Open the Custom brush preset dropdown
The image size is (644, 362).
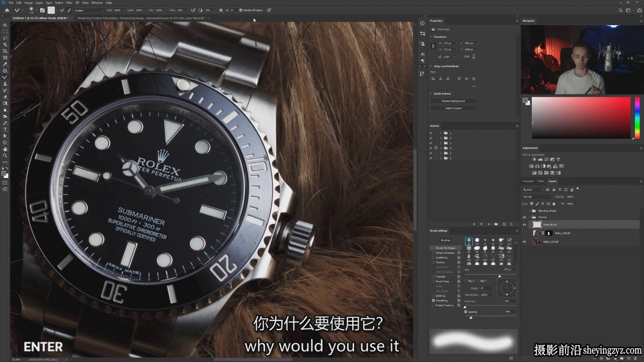point(89,10)
